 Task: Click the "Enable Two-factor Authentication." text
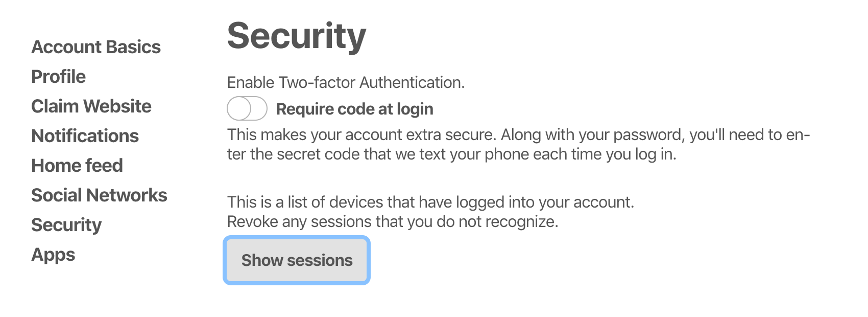click(346, 82)
